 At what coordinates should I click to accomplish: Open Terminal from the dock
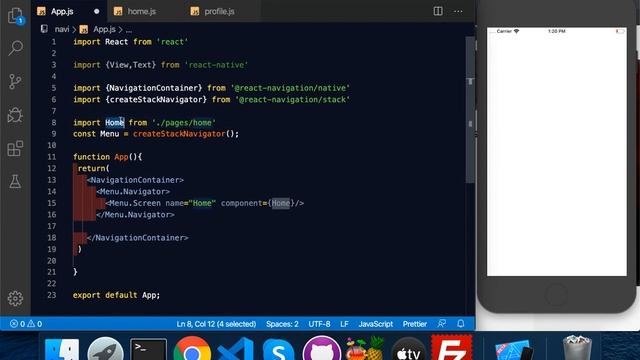pyautogui.click(x=149, y=349)
